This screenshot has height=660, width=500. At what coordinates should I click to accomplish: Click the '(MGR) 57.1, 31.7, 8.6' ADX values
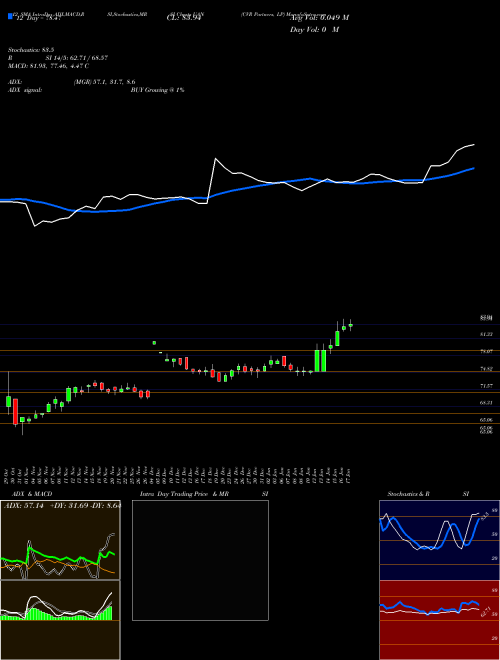[104, 82]
